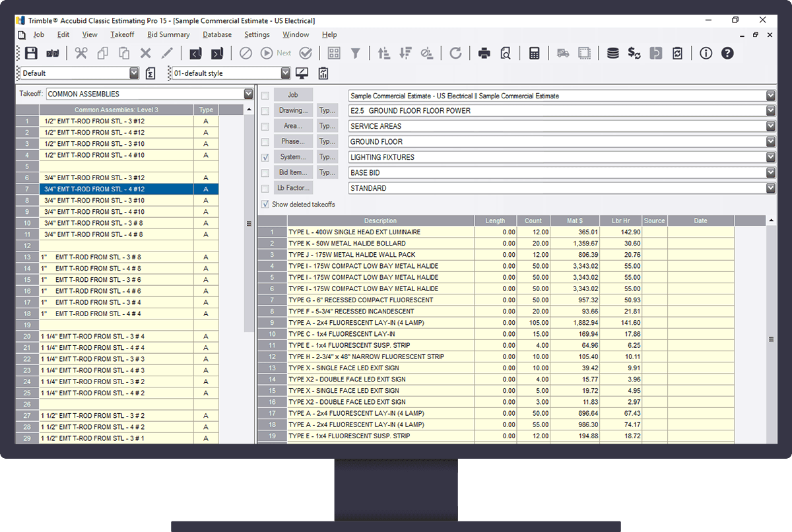Print the estimate

483,53
